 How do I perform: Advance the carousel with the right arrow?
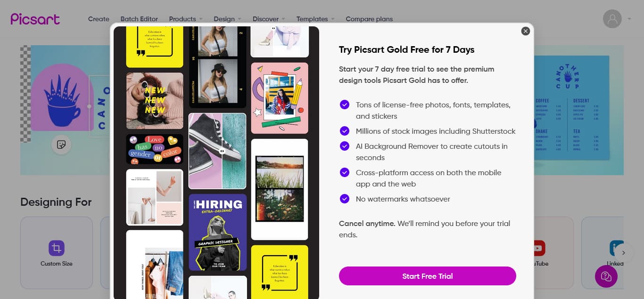point(623,253)
